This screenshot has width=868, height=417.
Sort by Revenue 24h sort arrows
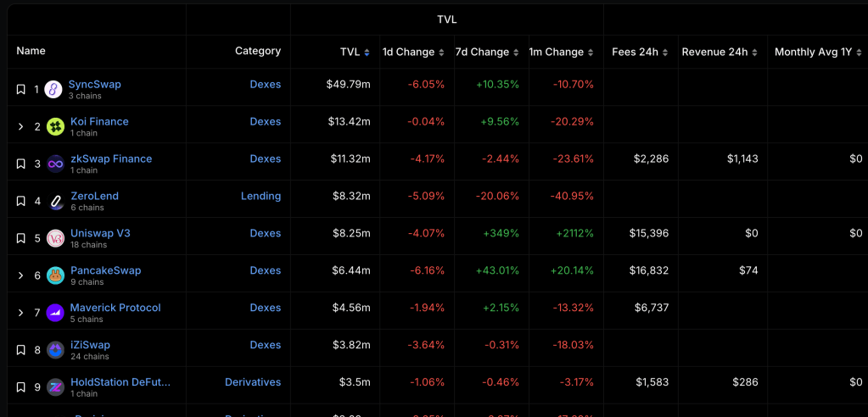click(755, 52)
